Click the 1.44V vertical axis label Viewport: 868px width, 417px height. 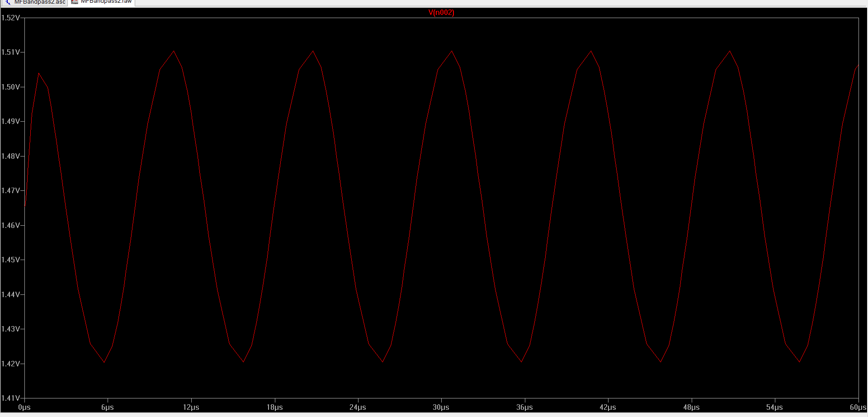tap(11, 294)
